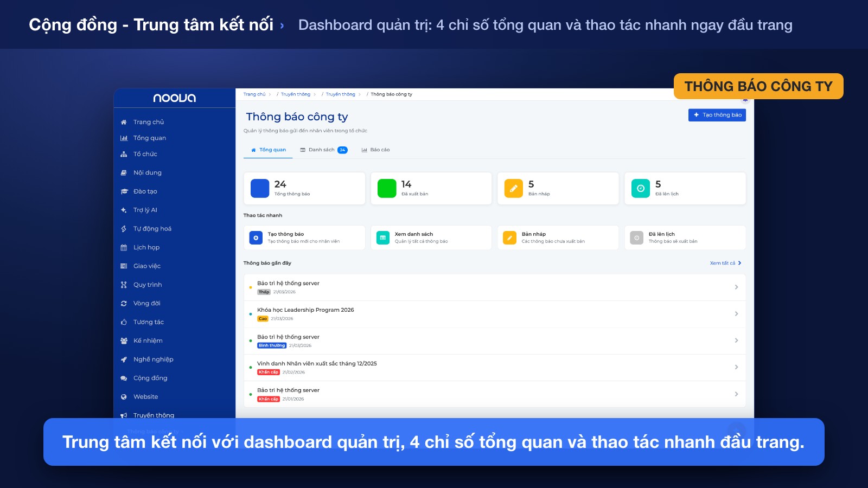The height and width of the screenshot is (488, 868).
Task: Click the Tạo thông báo quick action card
Action: coord(304,237)
